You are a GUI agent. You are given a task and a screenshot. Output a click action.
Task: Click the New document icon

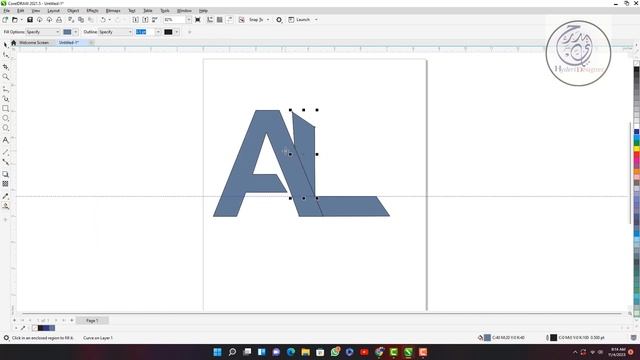(x=5, y=20)
